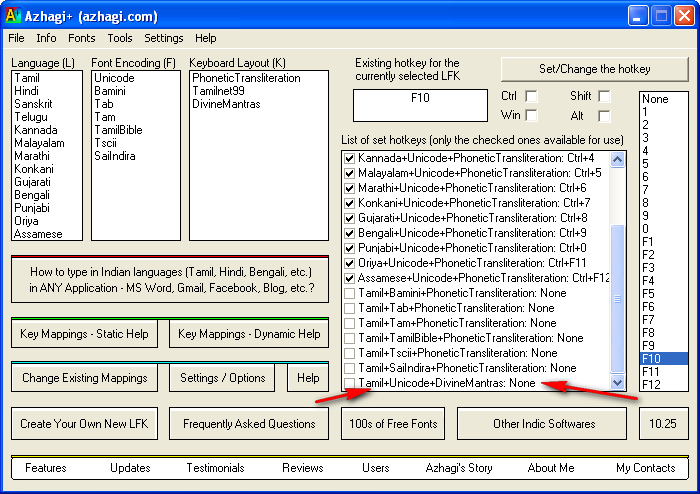Viewport: 700px width, 494px height.
Task: Select Telugu in Language list
Action: coord(46,117)
